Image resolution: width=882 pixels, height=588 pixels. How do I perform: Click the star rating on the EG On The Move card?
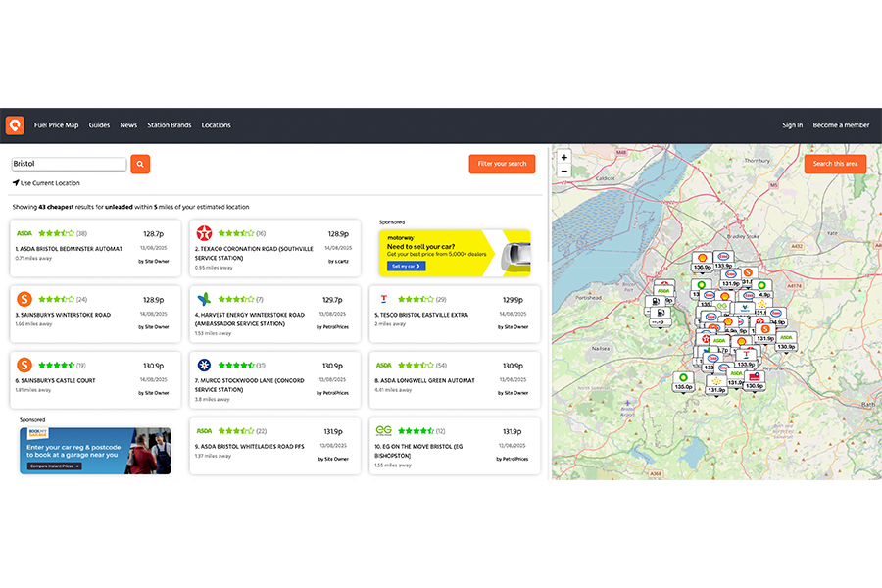click(x=416, y=431)
